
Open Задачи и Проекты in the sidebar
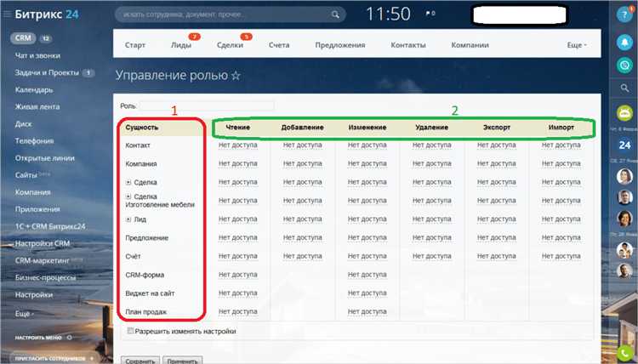pos(47,72)
